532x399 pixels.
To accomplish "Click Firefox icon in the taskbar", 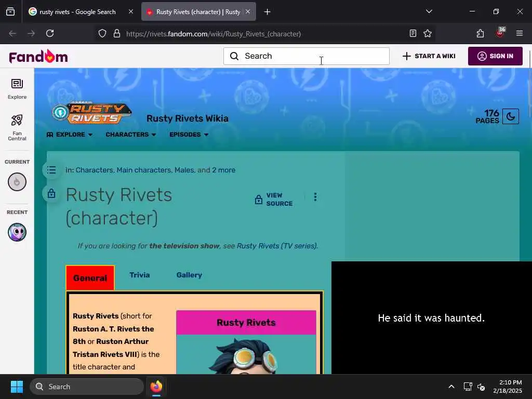I will [x=156, y=387].
